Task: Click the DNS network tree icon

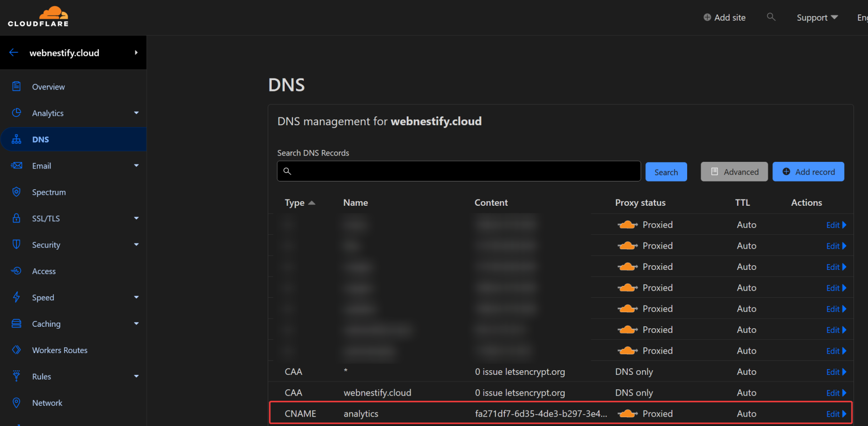Action: tap(17, 139)
